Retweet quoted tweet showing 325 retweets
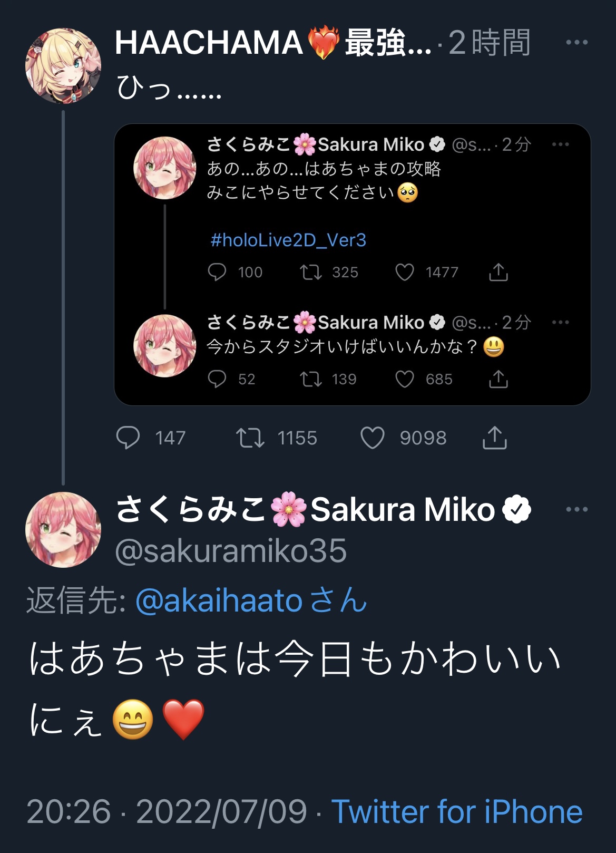616x853 pixels. pos(311,272)
